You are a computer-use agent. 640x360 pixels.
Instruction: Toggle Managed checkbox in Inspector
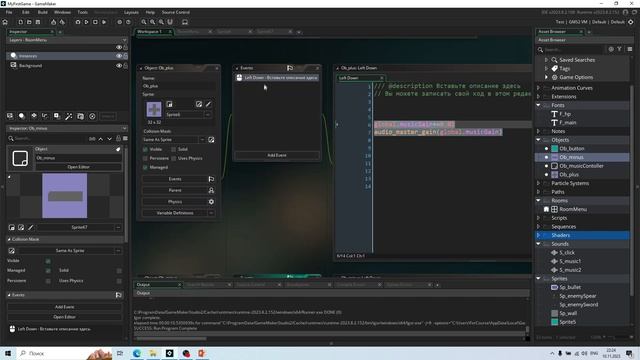pyautogui.click(x=48, y=271)
